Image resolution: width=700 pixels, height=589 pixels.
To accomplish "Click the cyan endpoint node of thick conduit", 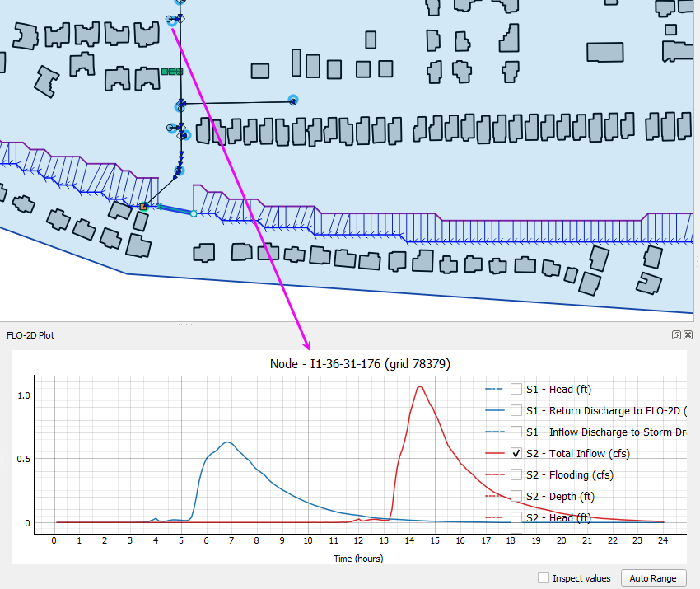I will (x=194, y=213).
